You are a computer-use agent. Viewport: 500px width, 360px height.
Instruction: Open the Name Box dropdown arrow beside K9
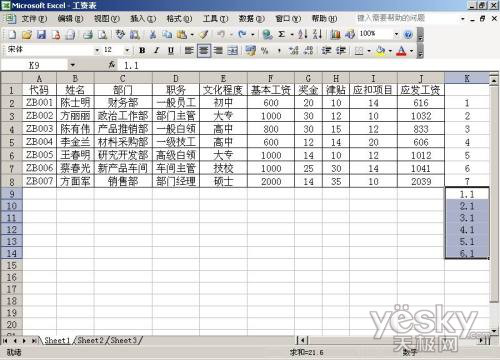73,65
